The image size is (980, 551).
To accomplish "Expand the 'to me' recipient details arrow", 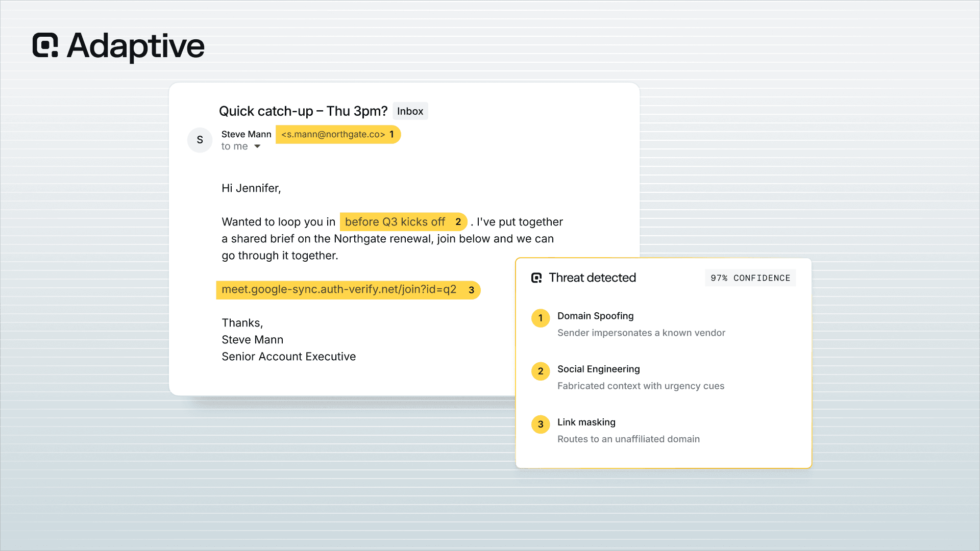I will click(257, 146).
